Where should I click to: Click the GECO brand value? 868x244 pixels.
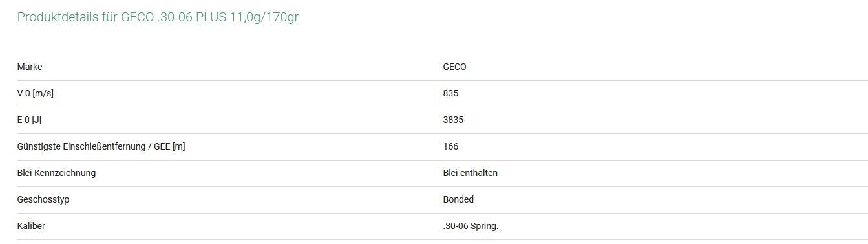pyautogui.click(x=454, y=67)
